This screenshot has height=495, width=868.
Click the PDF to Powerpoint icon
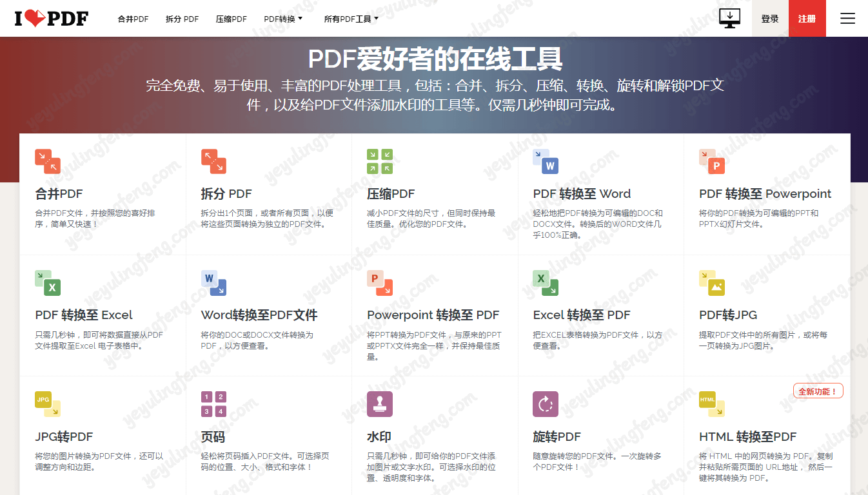[712, 162]
